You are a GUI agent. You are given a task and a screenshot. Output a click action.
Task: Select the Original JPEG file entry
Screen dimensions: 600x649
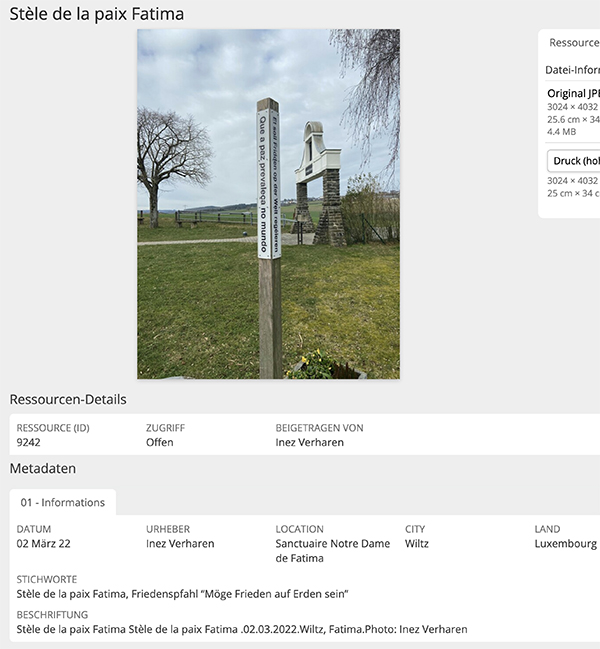pos(574,94)
